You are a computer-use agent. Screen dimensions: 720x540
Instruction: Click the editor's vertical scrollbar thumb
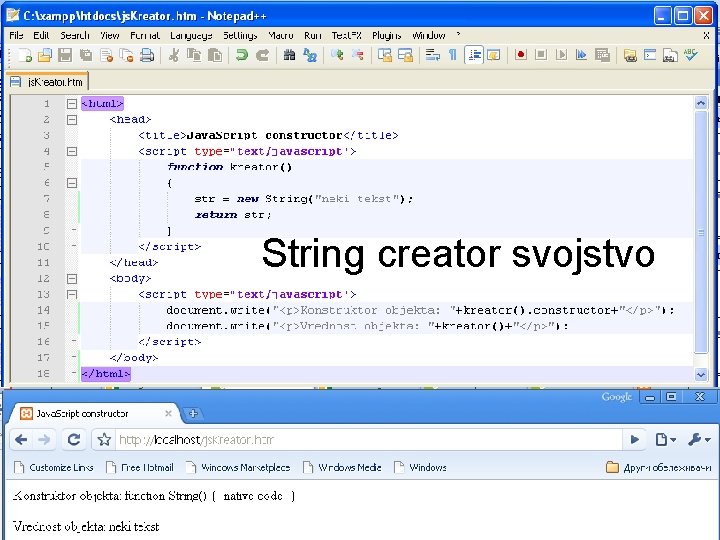[701, 232]
